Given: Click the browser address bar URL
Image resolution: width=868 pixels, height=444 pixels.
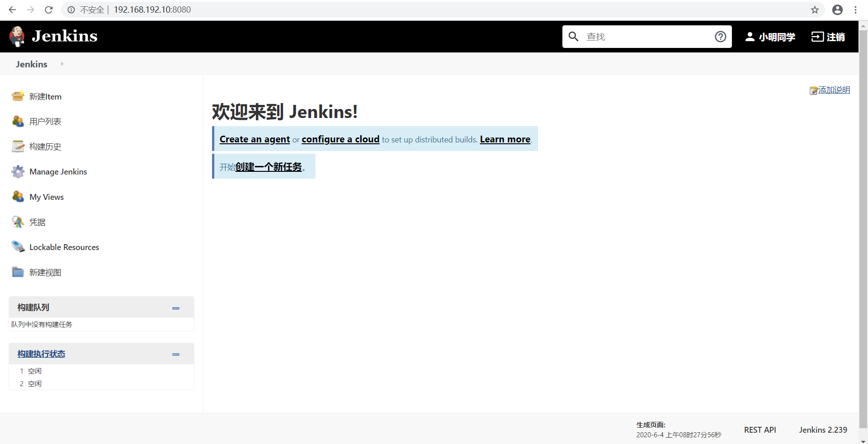Looking at the screenshot, I should [x=152, y=9].
